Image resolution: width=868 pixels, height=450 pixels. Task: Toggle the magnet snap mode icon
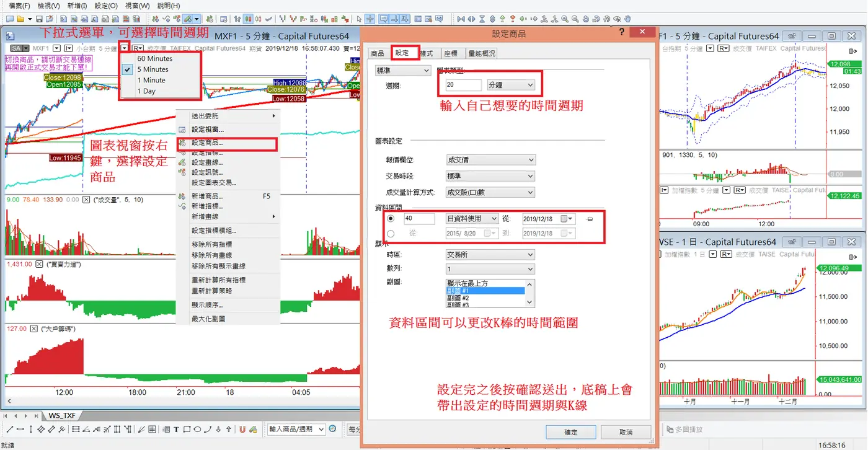tap(242, 429)
